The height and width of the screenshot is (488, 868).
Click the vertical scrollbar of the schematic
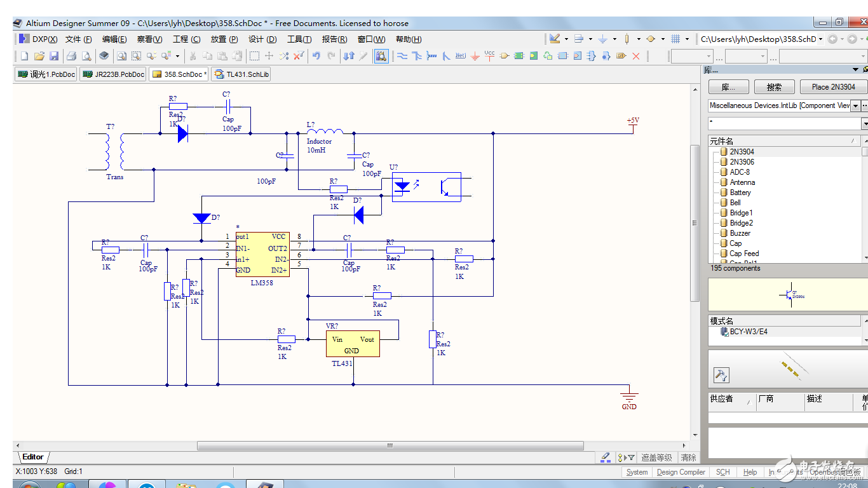coord(695,222)
